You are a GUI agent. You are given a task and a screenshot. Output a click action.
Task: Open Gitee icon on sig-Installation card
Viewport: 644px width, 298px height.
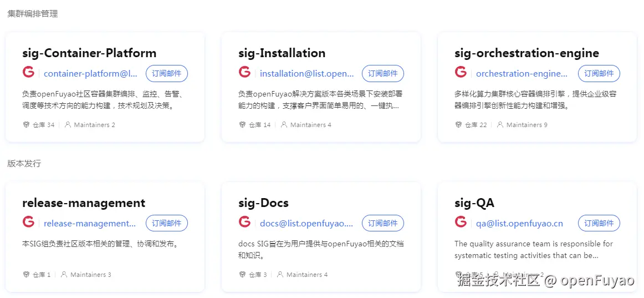pyautogui.click(x=244, y=72)
